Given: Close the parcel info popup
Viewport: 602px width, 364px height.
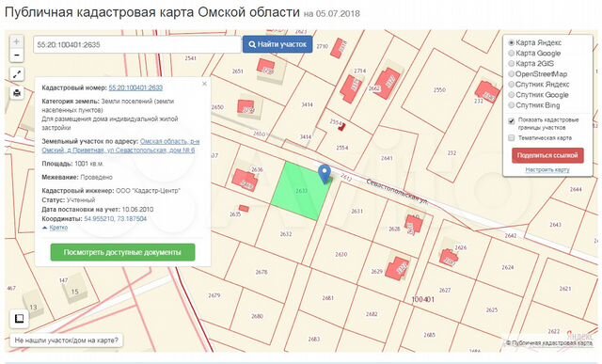Looking at the screenshot, I should pyautogui.click(x=204, y=84).
